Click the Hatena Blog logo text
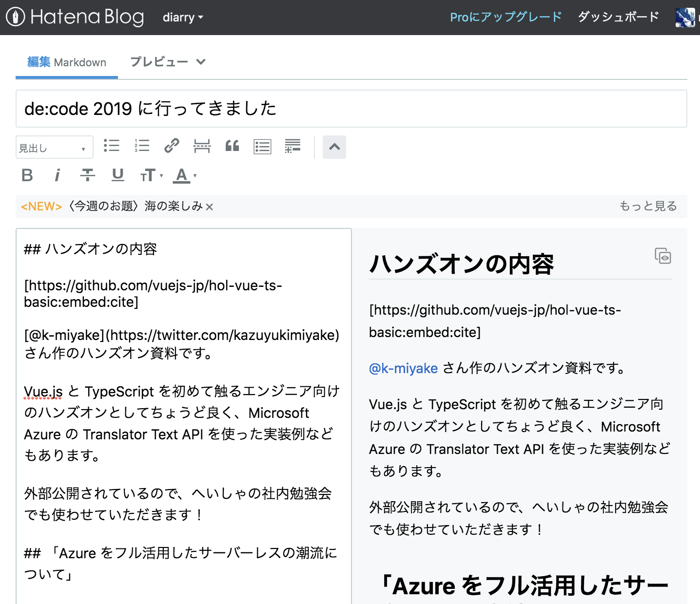The width and height of the screenshot is (700, 604). [x=87, y=17]
